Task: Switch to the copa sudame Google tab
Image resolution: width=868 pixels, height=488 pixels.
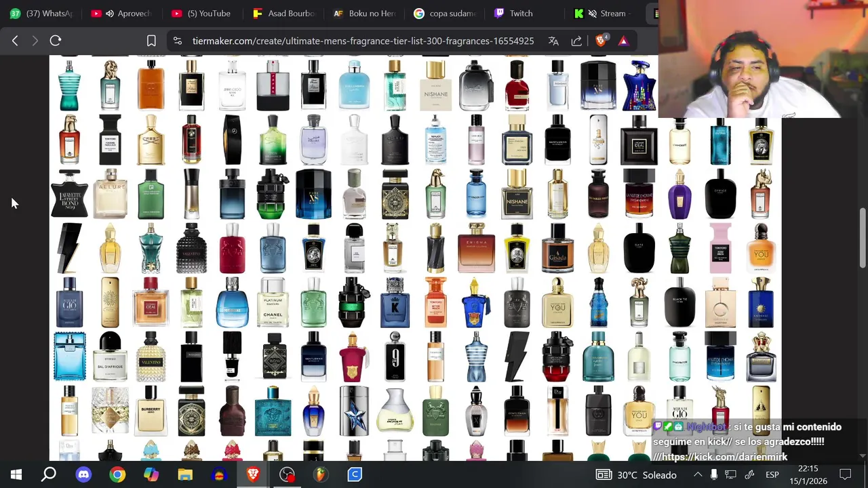Action: coord(445,13)
